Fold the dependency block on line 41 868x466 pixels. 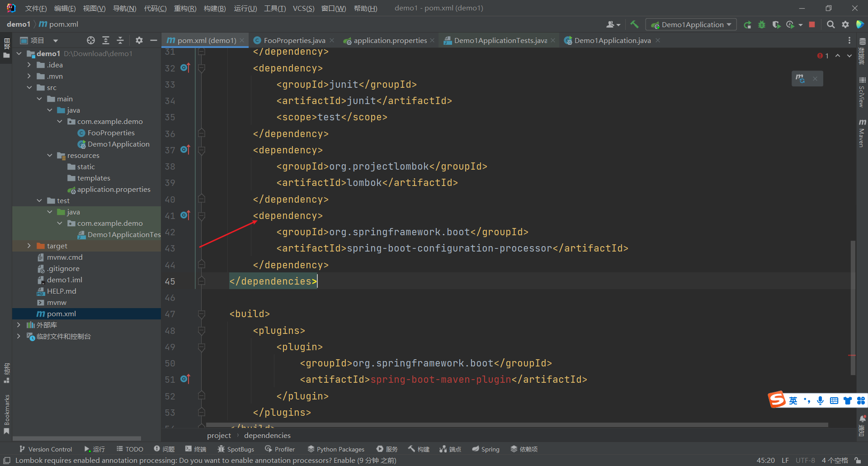pyautogui.click(x=202, y=216)
